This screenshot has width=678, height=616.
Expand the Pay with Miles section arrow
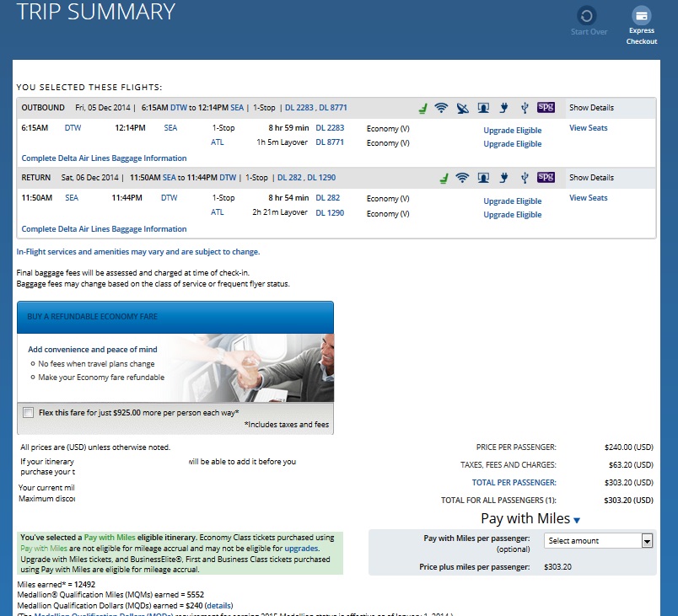point(577,521)
